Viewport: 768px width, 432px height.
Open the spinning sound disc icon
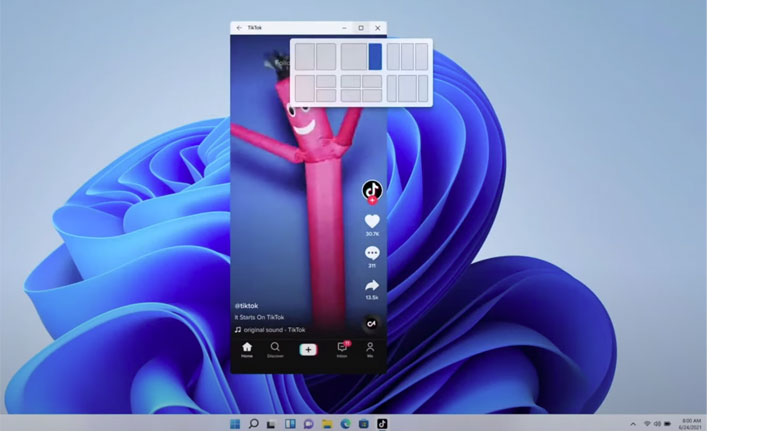371,324
